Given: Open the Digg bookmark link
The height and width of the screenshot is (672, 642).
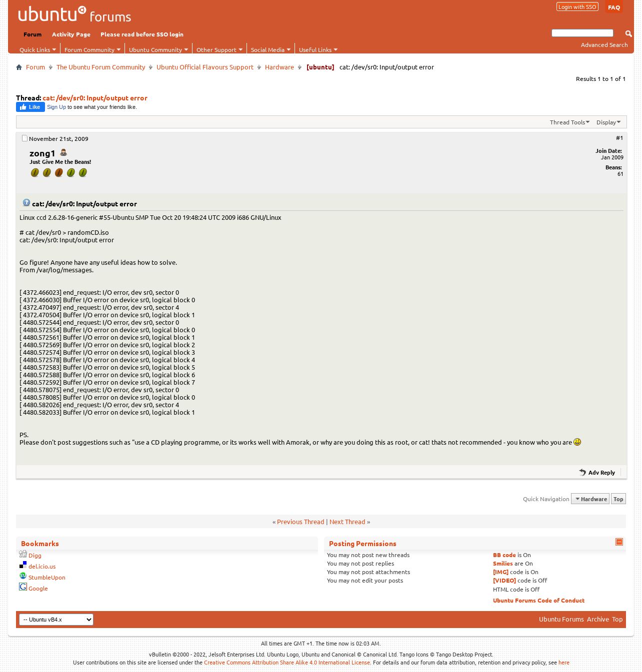Looking at the screenshot, I should 35,556.
